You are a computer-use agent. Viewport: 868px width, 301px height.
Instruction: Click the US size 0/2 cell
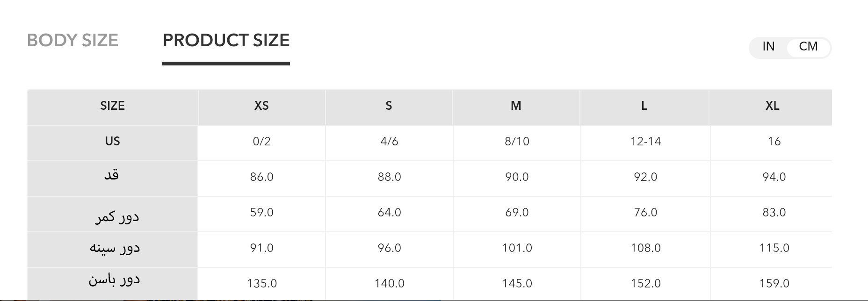click(261, 142)
